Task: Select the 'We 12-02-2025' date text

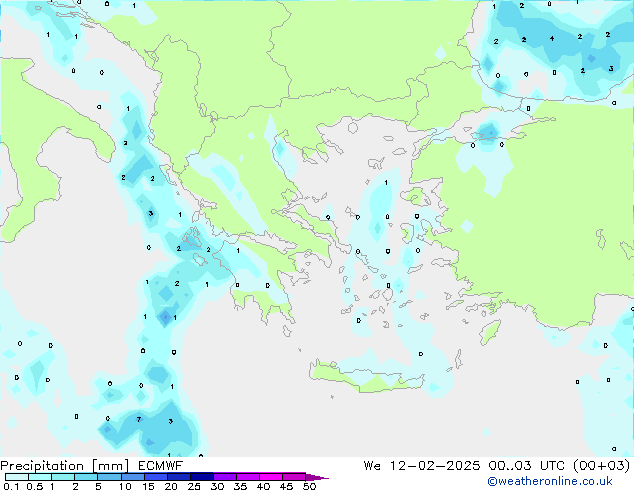Action: 422,466
